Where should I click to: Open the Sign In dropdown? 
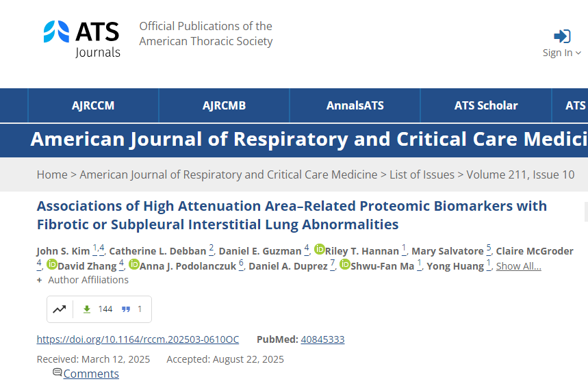tap(562, 53)
